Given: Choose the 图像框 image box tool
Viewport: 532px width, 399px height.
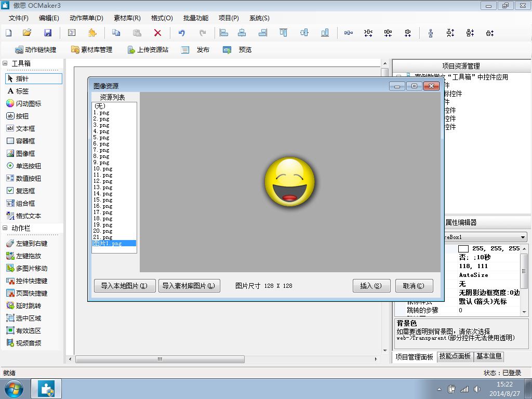Looking at the screenshot, I should (x=25, y=153).
